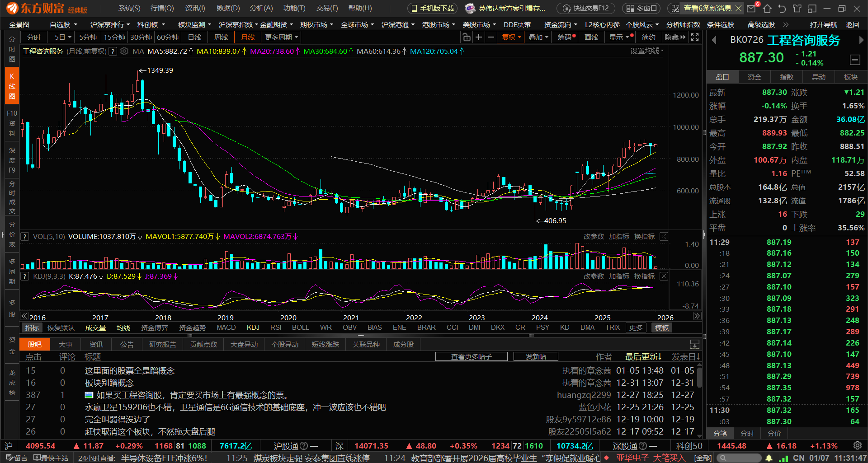Go to next sector with right arrow
This screenshot has height=463, width=868.
point(861,40)
